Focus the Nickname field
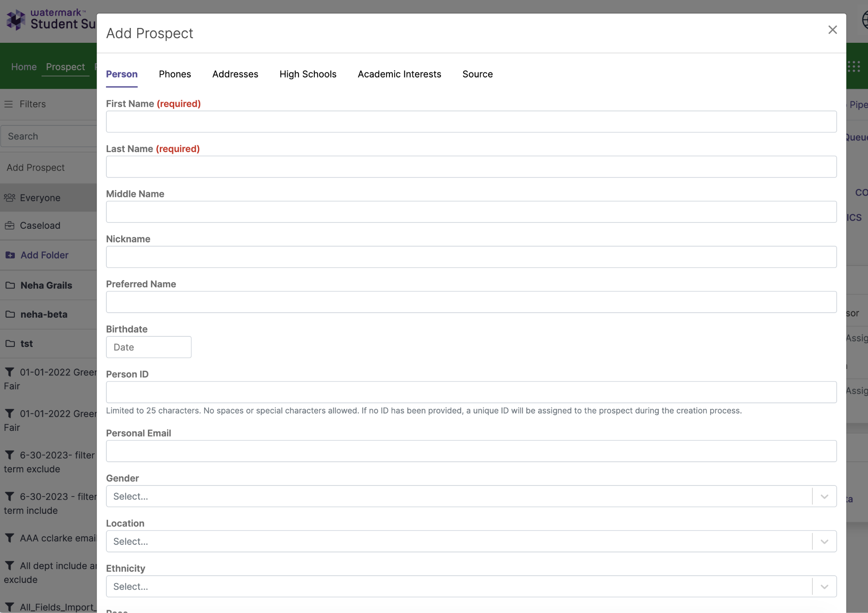This screenshot has width=868, height=613. pyautogui.click(x=471, y=257)
